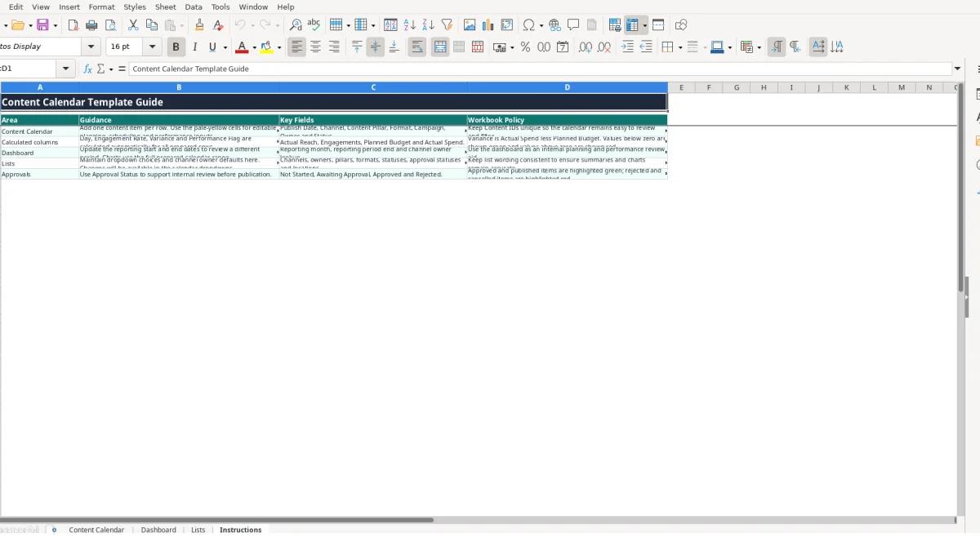Open the font color palette arrow

(x=254, y=47)
